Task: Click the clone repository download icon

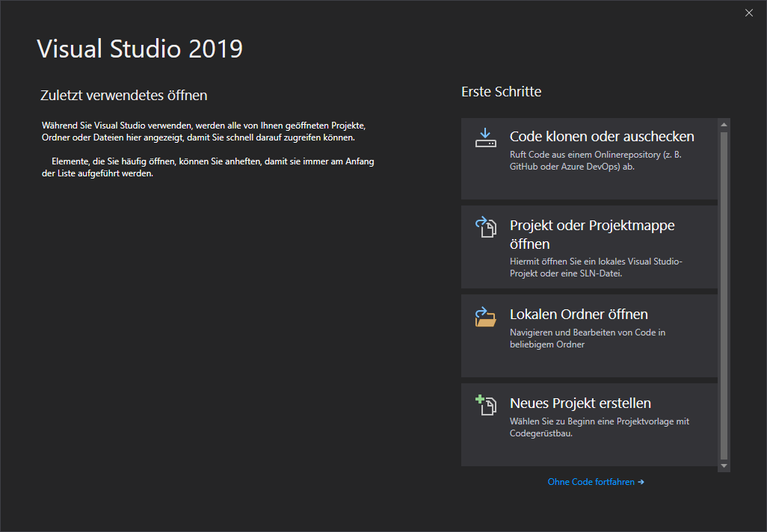Action: pos(486,137)
